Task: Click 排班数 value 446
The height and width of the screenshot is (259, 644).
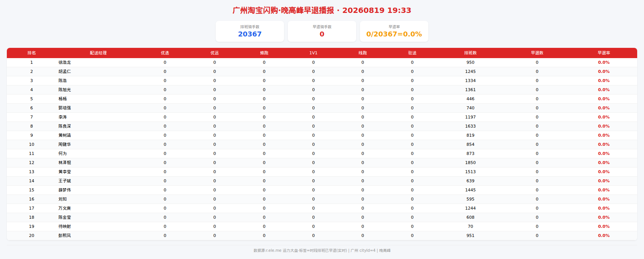Action: 470,99
